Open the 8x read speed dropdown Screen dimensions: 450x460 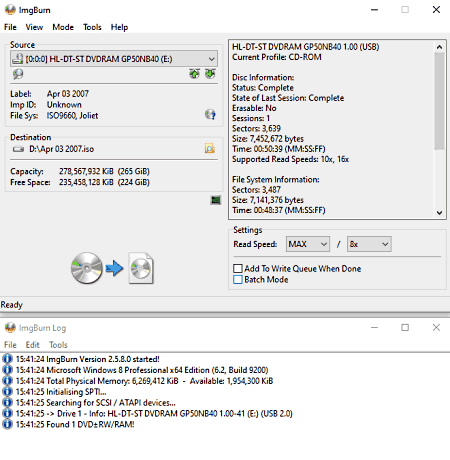[369, 244]
